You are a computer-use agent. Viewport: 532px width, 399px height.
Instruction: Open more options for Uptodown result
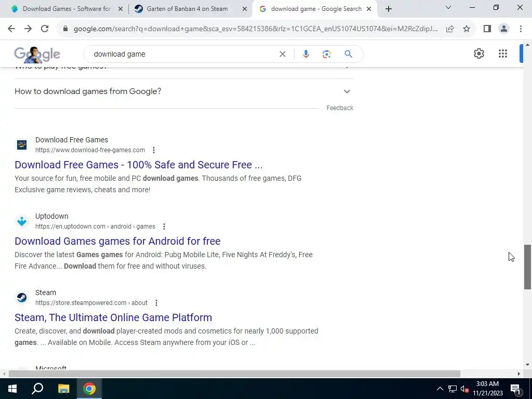[164, 227]
